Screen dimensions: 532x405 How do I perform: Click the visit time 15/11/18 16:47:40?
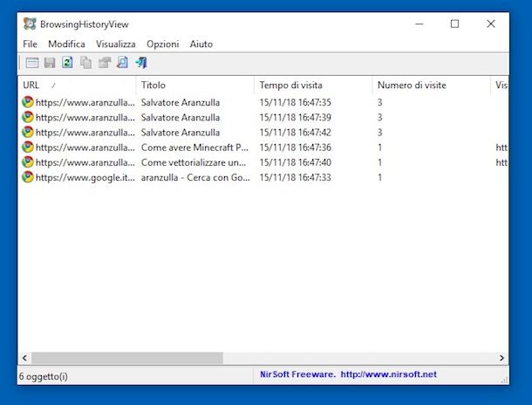pyautogui.click(x=295, y=162)
